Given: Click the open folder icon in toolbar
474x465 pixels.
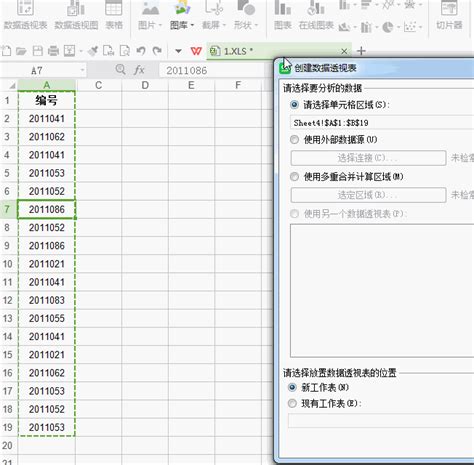Looking at the screenshot, I should 21,51.
